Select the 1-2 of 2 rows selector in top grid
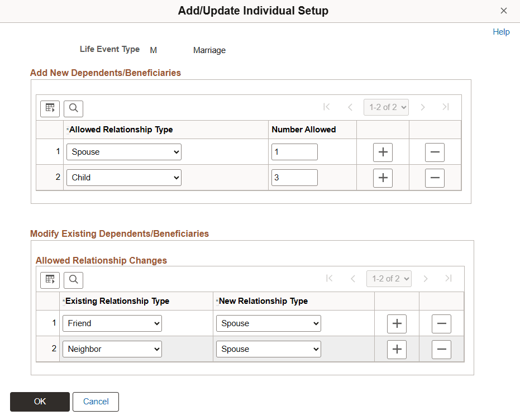Image resolution: width=520 pixels, height=420 pixels. coord(386,107)
